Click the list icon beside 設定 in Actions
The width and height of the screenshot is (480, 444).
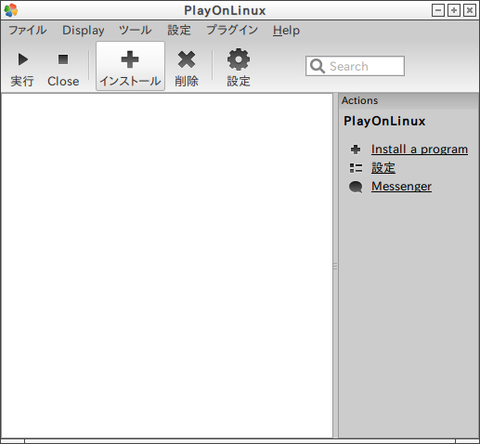(x=356, y=168)
